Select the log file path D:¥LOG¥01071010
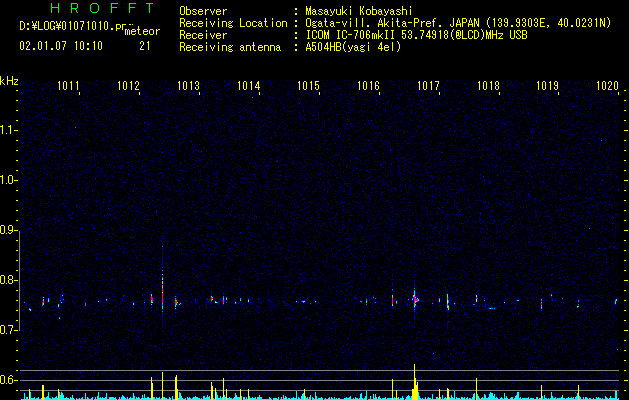The image size is (629, 400). [67, 27]
